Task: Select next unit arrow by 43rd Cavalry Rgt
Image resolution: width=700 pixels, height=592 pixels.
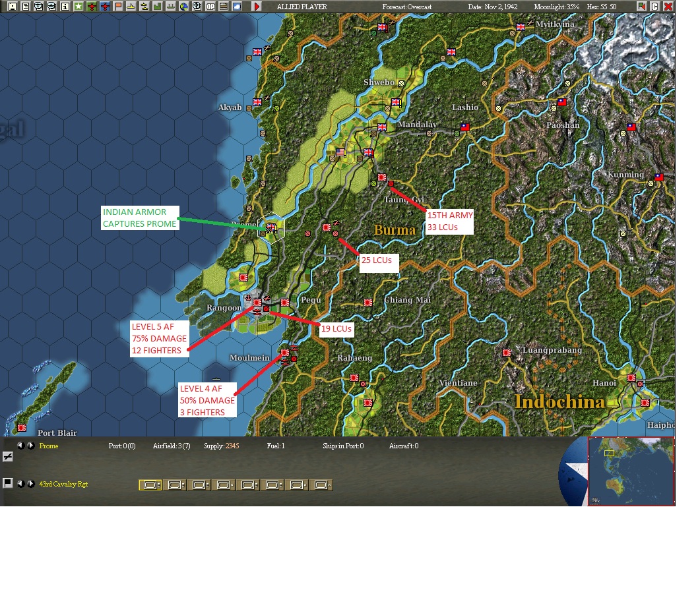Action: [30, 484]
